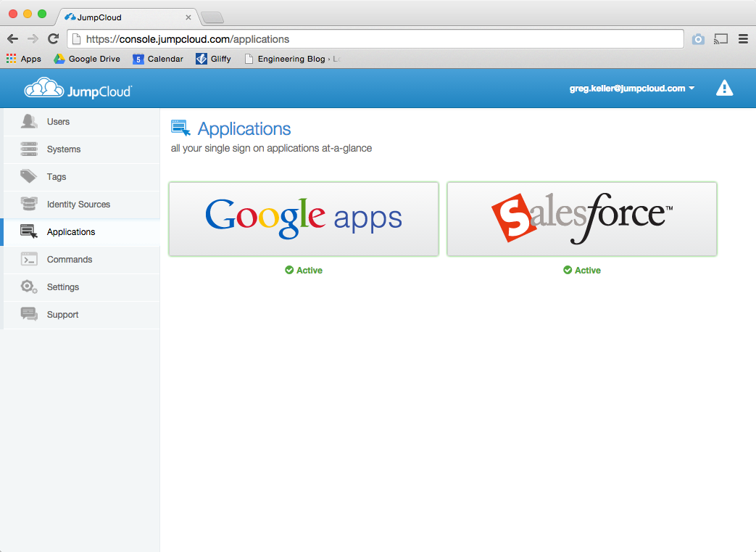Screen dimensions: 756x552
Task: Click the Google Drive bookmark
Action: pos(87,59)
